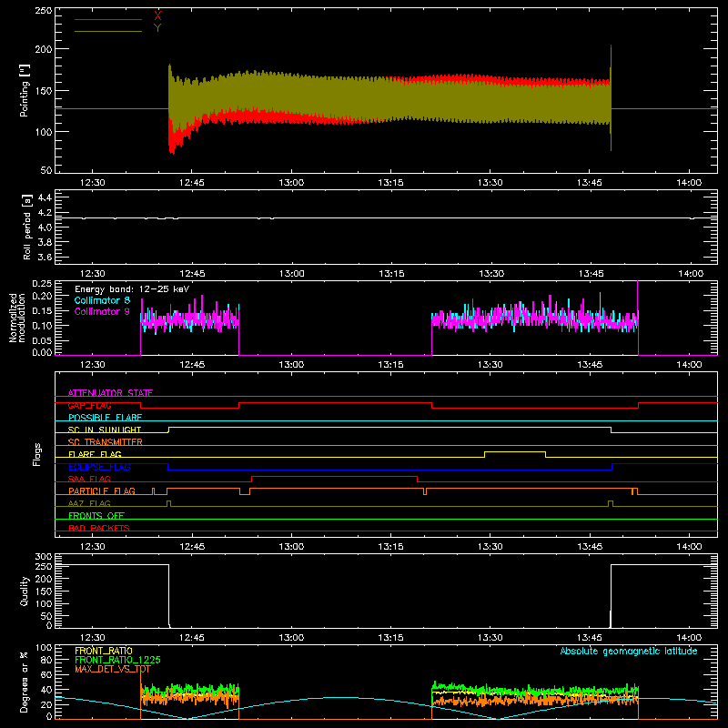
Task: Click the Degrees or % axis label
Action: point(24,682)
